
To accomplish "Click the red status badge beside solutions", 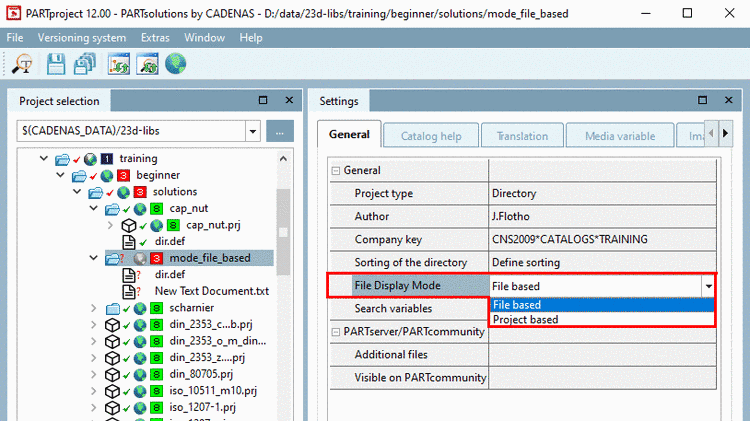I will (x=140, y=192).
